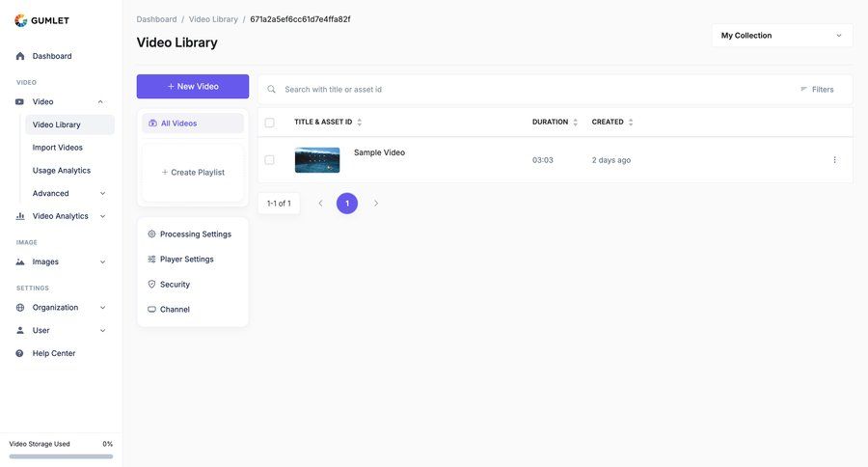Click Player Settings sliders icon
Image resolution: width=868 pixels, height=467 pixels.
click(x=151, y=260)
